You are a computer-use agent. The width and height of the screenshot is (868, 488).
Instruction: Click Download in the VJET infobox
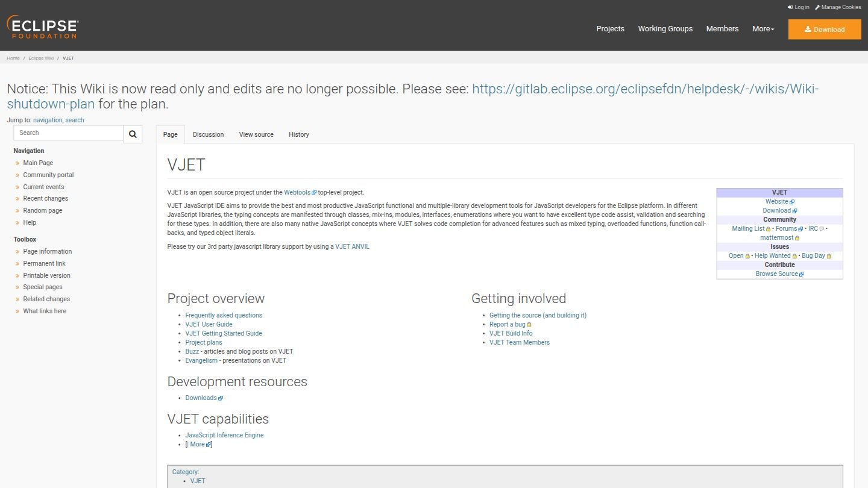[780, 210]
